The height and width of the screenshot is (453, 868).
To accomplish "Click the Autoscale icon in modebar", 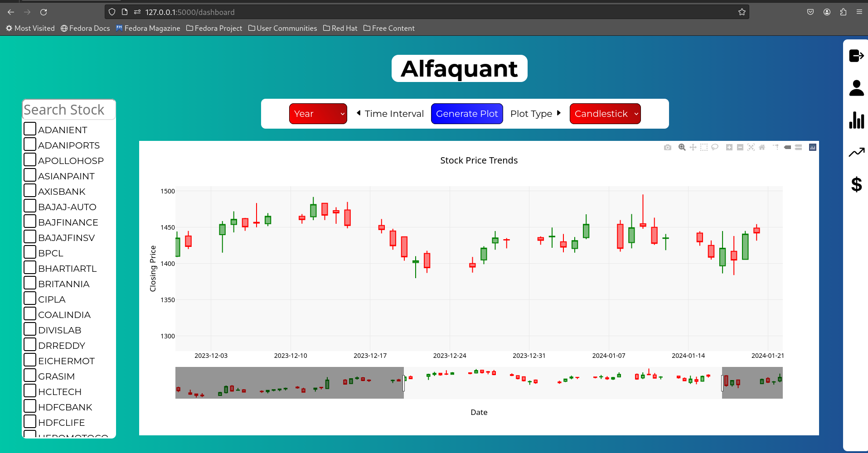I will click(x=751, y=147).
